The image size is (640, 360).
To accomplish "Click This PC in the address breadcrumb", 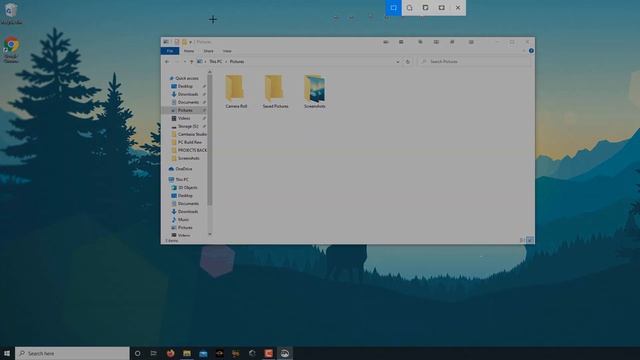I will coord(216,62).
